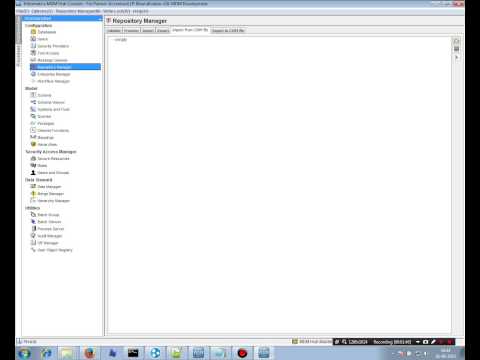Click the Windows Start button
480x360 pixels.
[25, 353]
